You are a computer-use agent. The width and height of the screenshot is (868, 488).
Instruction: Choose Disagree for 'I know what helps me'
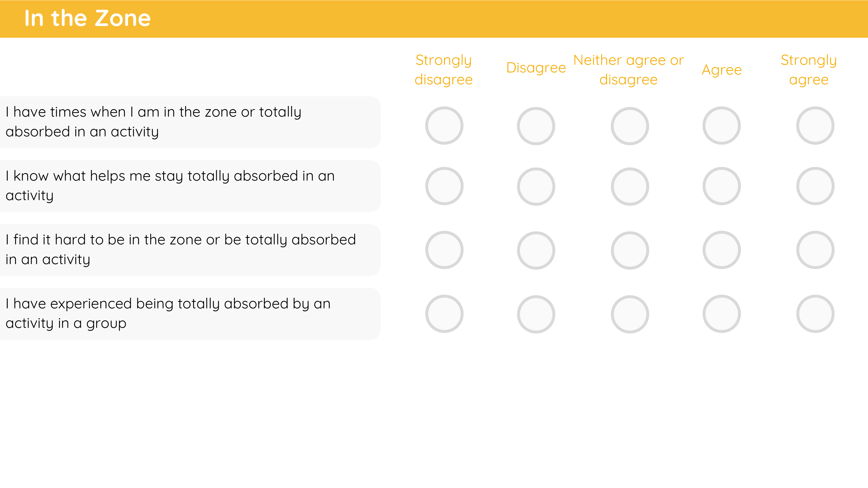click(536, 186)
